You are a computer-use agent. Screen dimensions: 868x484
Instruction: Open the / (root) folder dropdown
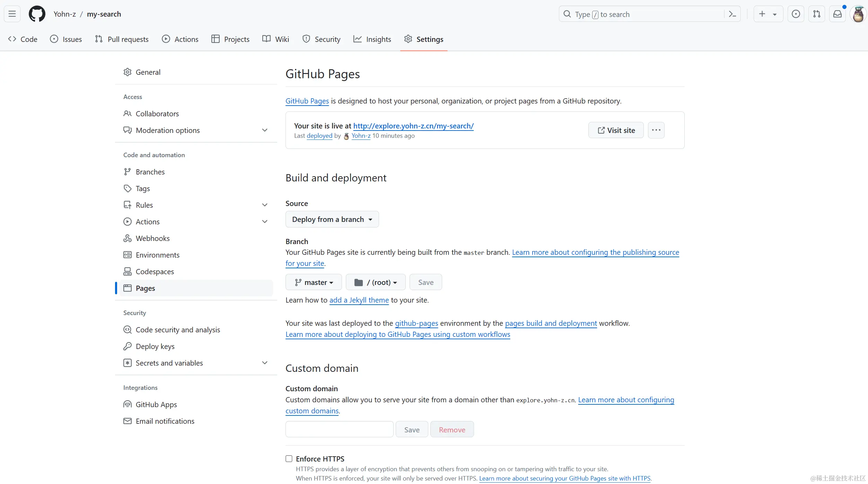376,283
